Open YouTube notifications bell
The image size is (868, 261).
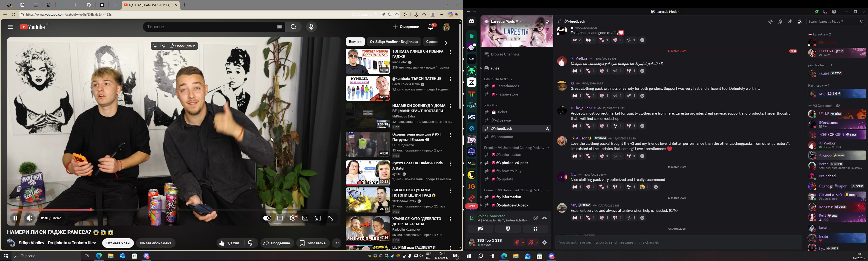431,27
